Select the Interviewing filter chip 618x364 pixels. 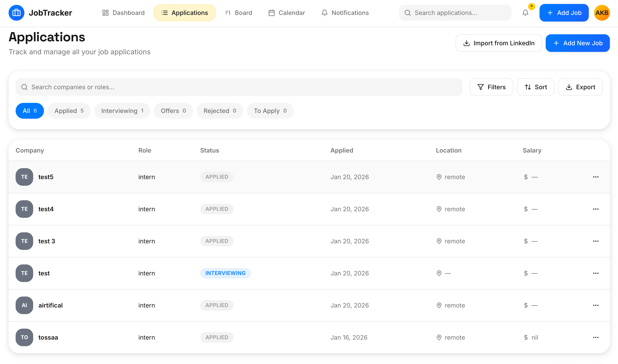122,111
